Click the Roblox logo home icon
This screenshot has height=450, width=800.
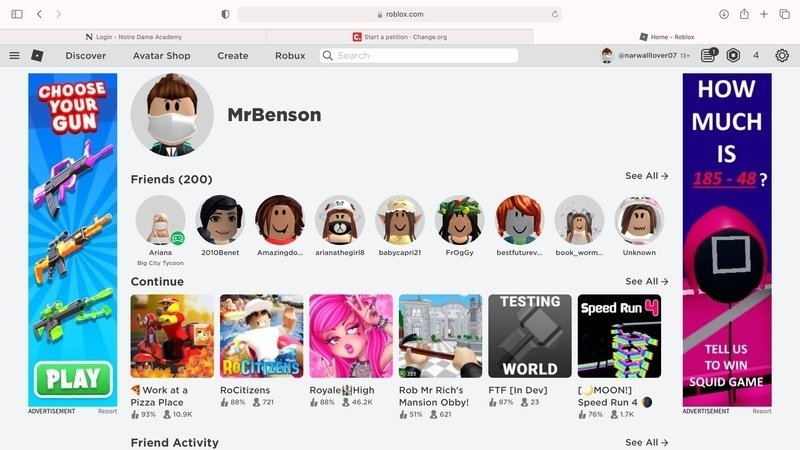tap(37, 56)
